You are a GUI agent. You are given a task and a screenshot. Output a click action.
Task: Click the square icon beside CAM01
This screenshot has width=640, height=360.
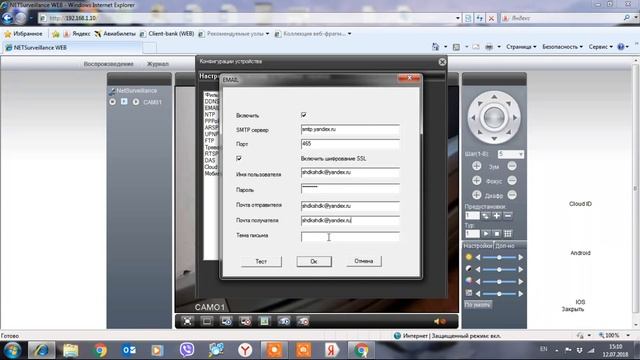pyautogui.click(x=124, y=102)
